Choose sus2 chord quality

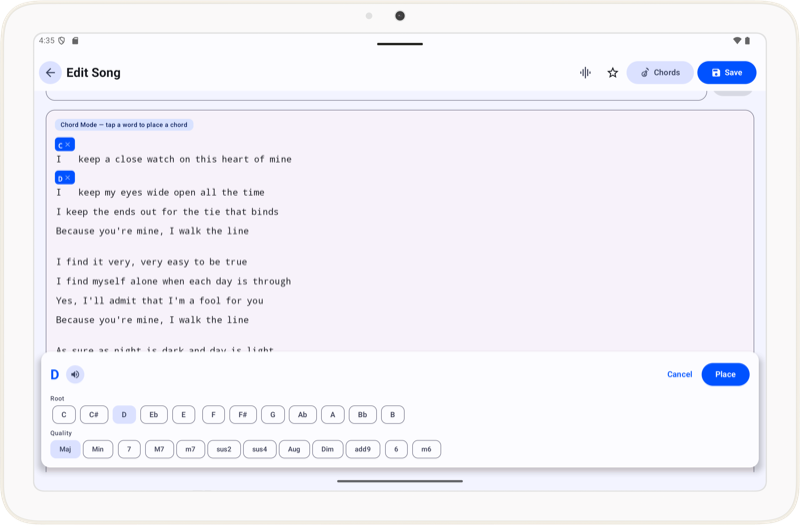pos(224,449)
